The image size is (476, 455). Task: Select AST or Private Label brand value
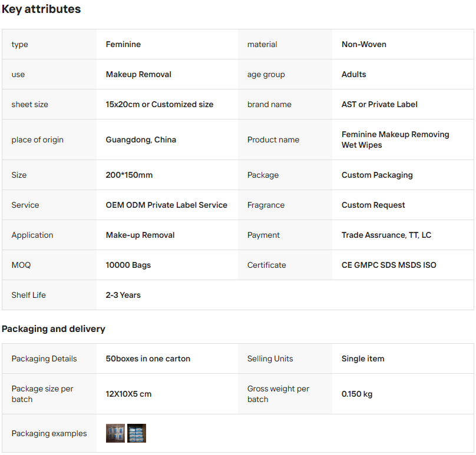pyautogui.click(x=379, y=104)
